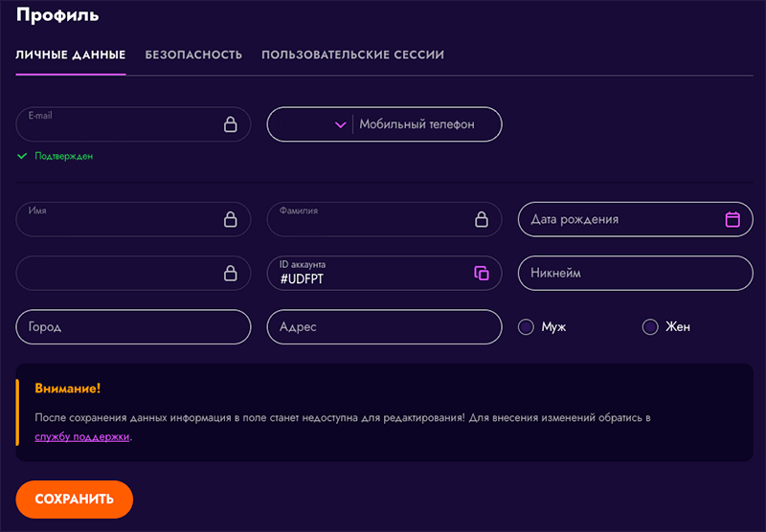The image size is (766, 532).
Task: Focus the Город input field
Action: tap(133, 327)
